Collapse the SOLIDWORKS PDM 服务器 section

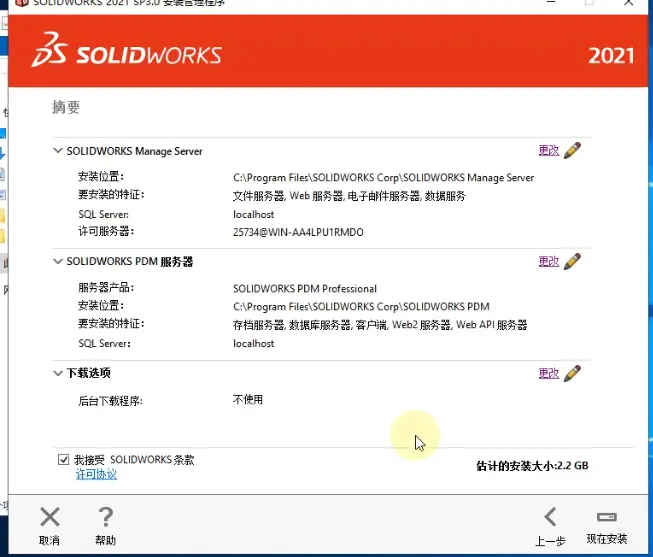pos(57,262)
